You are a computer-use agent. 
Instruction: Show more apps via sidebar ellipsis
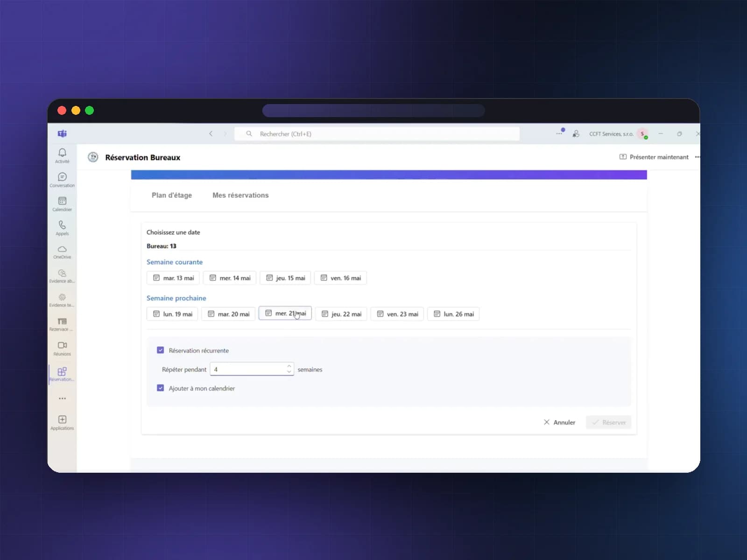[62, 399]
